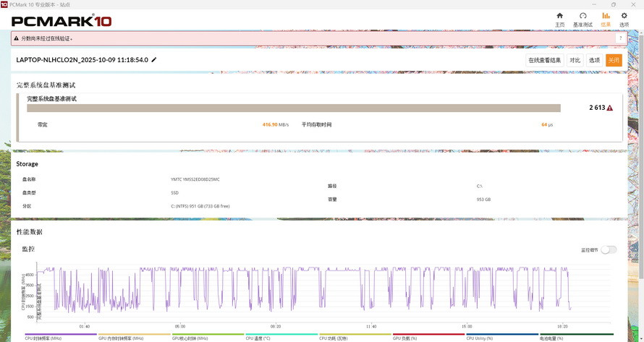Open 选项 settings via the gear icon
Image resolution: width=644 pixels, height=342 pixels.
[x=624, y=19]
